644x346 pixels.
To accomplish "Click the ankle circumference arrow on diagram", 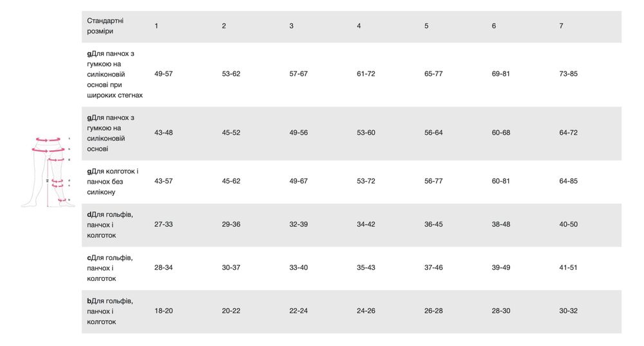I will tap(62, 200).
